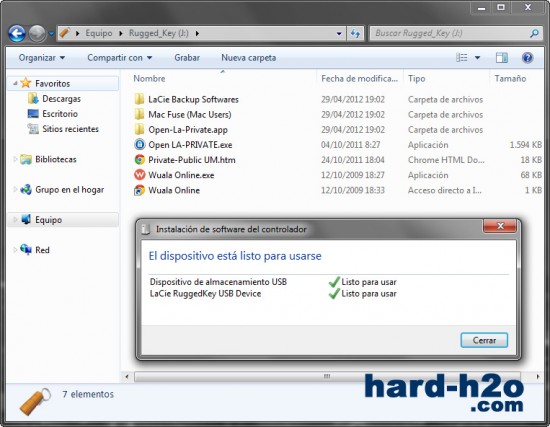Expand the arrow between Equipo and Rugged_Key
This screenshot has width=550, height=427.
(x=121, y=34)
